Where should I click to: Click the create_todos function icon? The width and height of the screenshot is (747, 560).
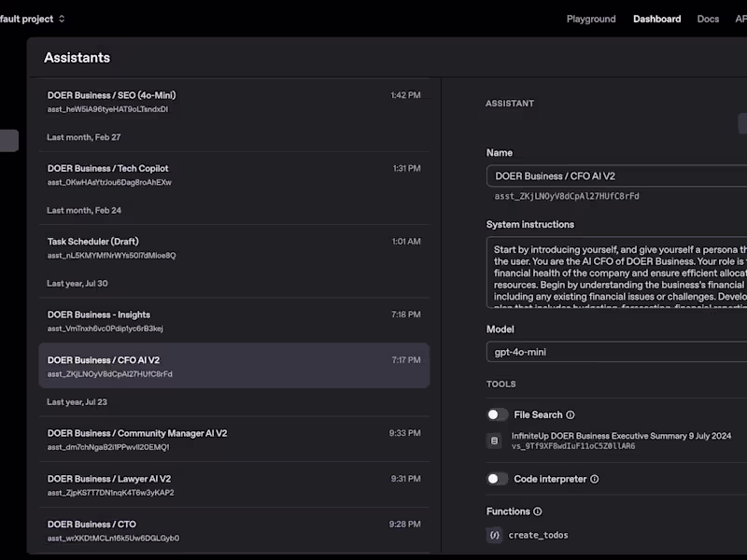[495, 536]
